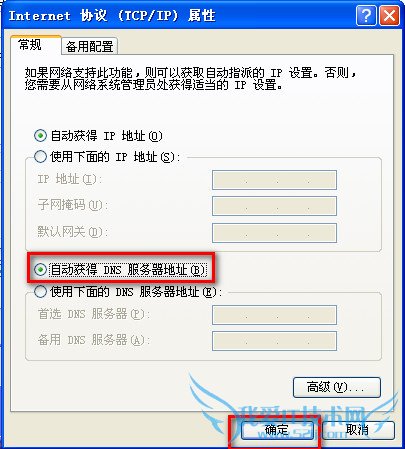
Task: Open the 备用配置 tab
Action: click(89, 46)
